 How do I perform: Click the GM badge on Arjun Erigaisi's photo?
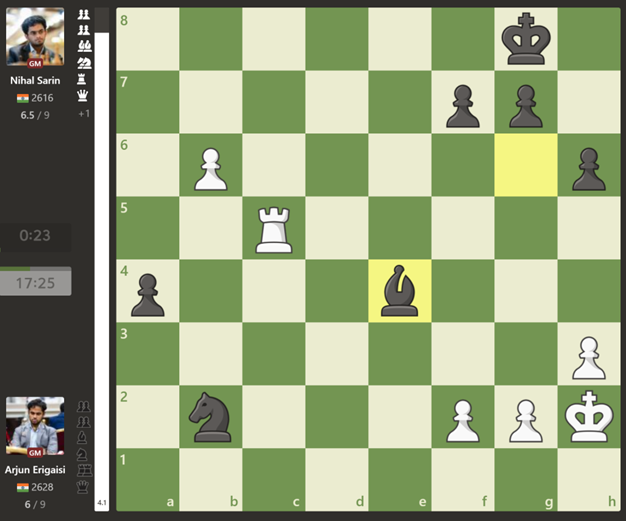click(x=35, y=453)
